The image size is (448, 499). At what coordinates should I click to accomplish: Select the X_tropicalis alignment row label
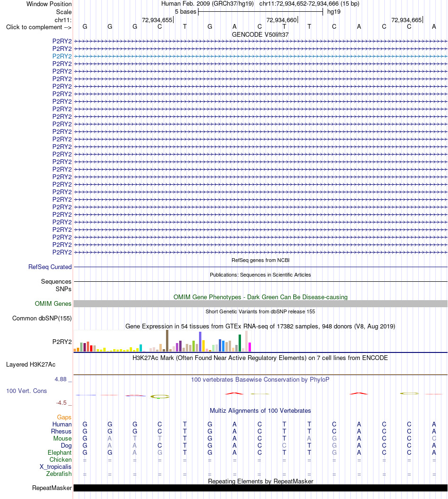(56, 467)
